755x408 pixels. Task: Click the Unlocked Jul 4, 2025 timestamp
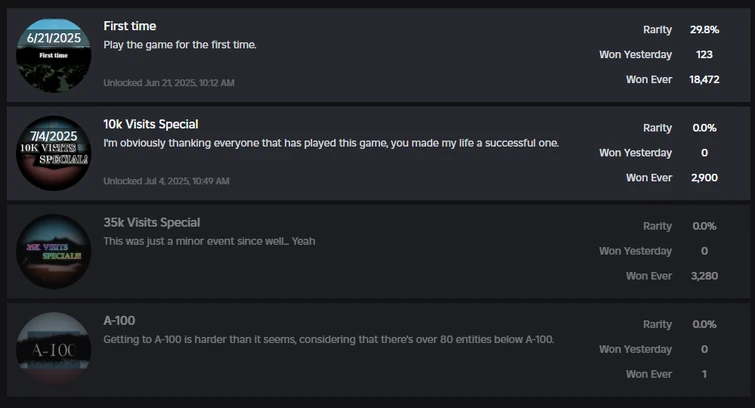(x=166, y=181)
